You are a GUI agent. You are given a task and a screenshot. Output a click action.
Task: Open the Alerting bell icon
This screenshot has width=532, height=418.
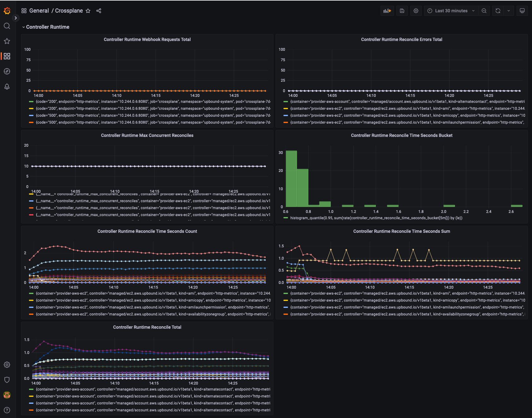click(7, 86)
